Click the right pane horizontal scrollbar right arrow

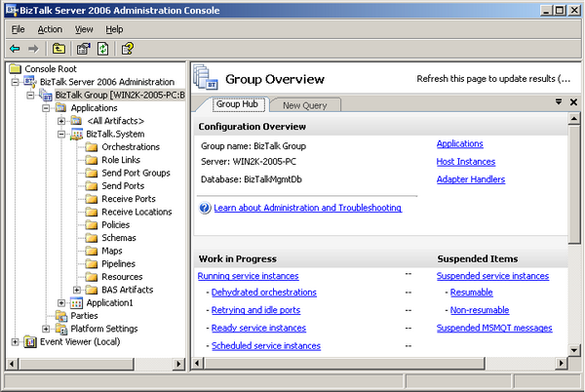pos(561,363)
